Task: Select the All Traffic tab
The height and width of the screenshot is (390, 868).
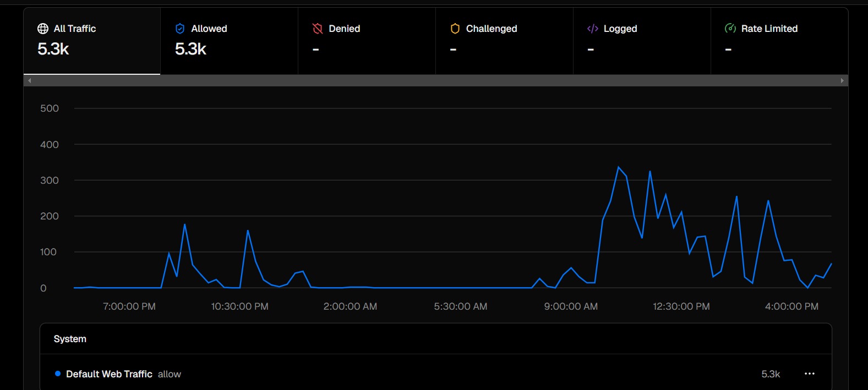Action: 92,41
